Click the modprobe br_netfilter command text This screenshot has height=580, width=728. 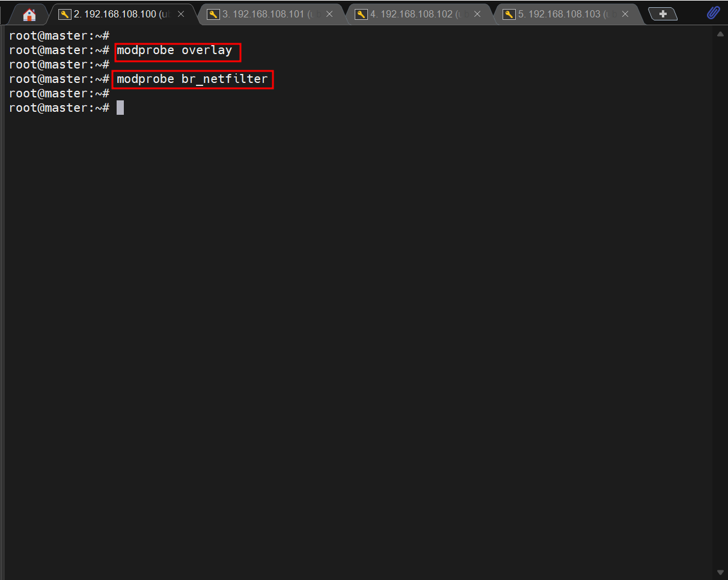point(192,79)
